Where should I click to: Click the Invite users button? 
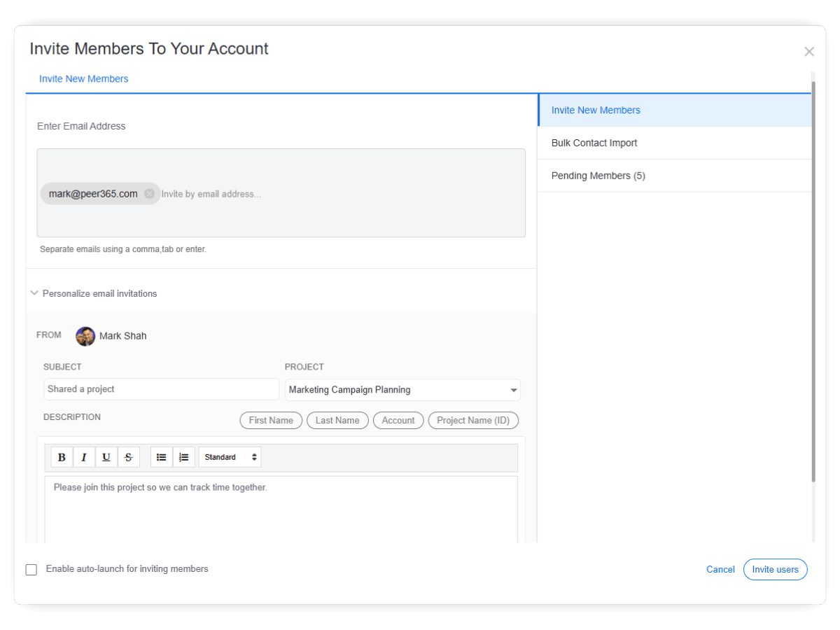pos(775,569)
